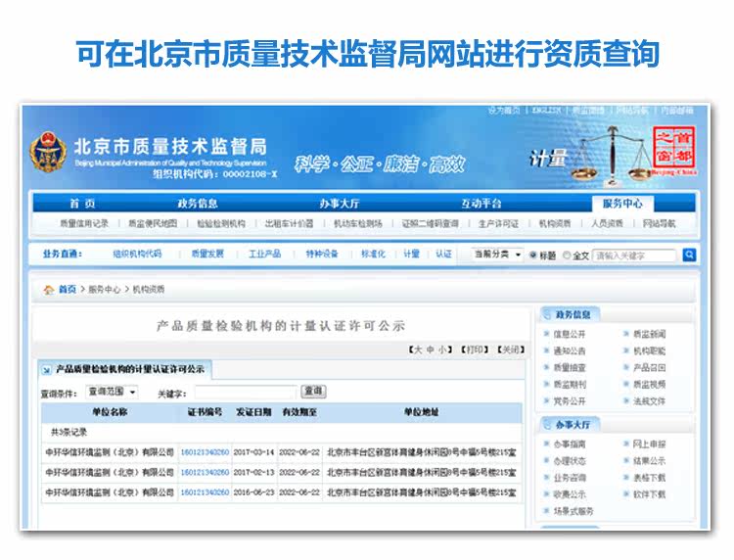Click the magnifier search button icon

[689, 255]
